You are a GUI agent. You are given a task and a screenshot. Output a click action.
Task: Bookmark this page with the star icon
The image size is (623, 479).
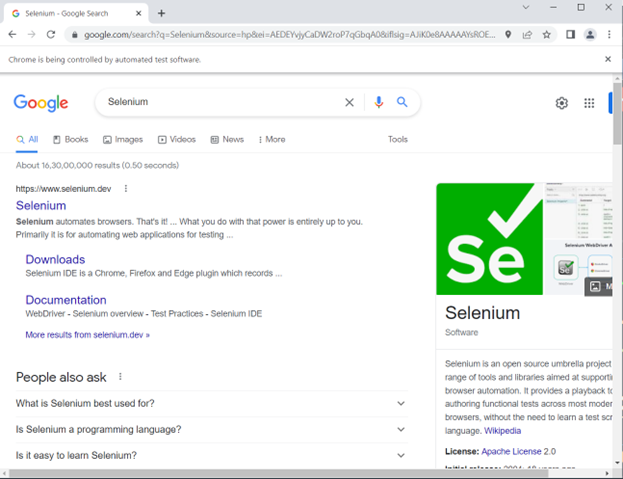click(547, 35)
